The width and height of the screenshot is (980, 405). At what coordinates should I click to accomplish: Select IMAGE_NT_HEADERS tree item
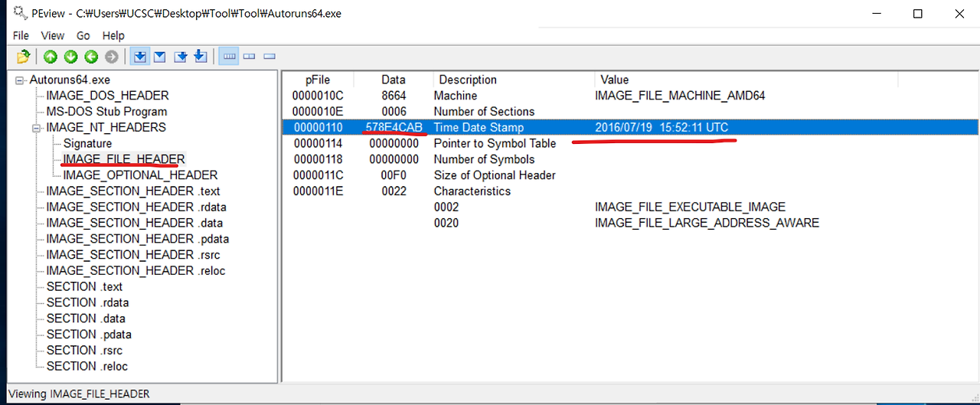tap(106, 127)
